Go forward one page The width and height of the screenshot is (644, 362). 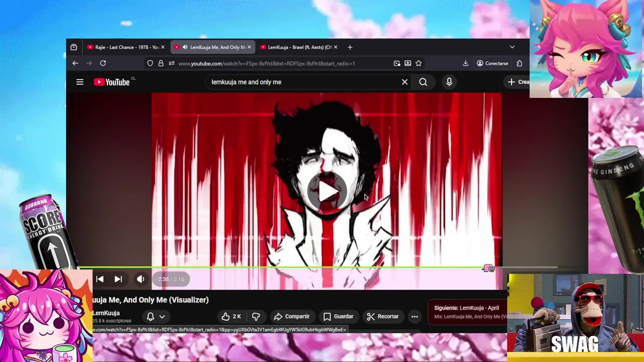(x=89, y=63)
